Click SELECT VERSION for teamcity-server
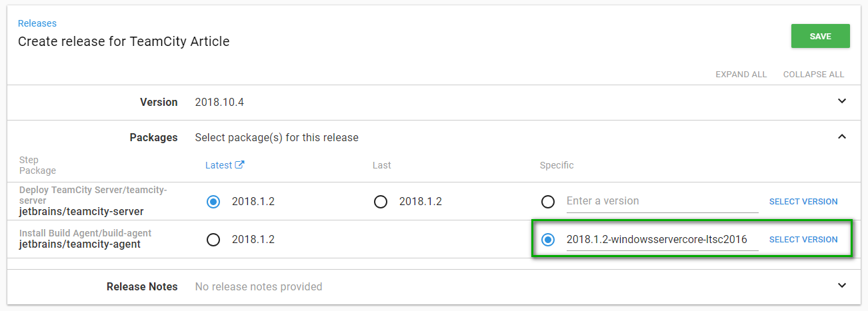868x311 pixels. [803, 202]
